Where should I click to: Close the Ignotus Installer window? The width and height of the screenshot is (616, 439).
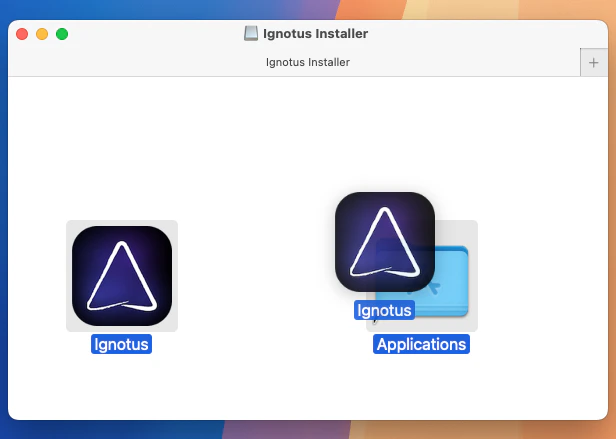[x=22, y=34]
